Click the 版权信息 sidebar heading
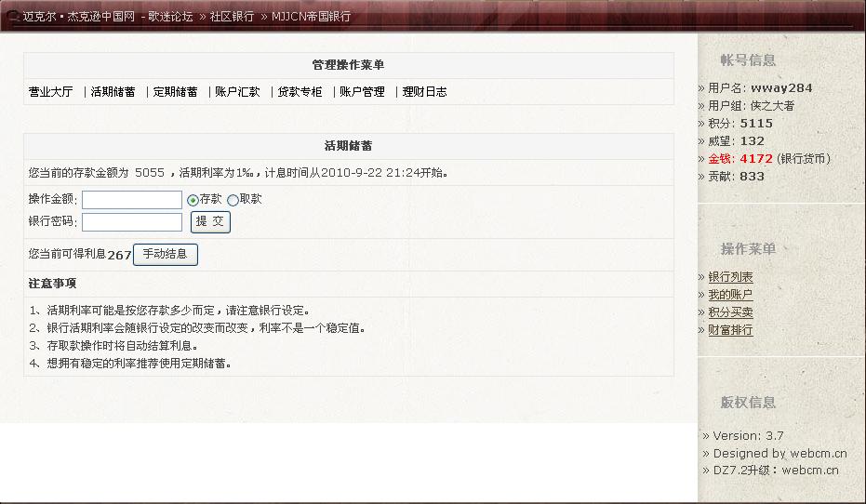 (x=748, y=403)
